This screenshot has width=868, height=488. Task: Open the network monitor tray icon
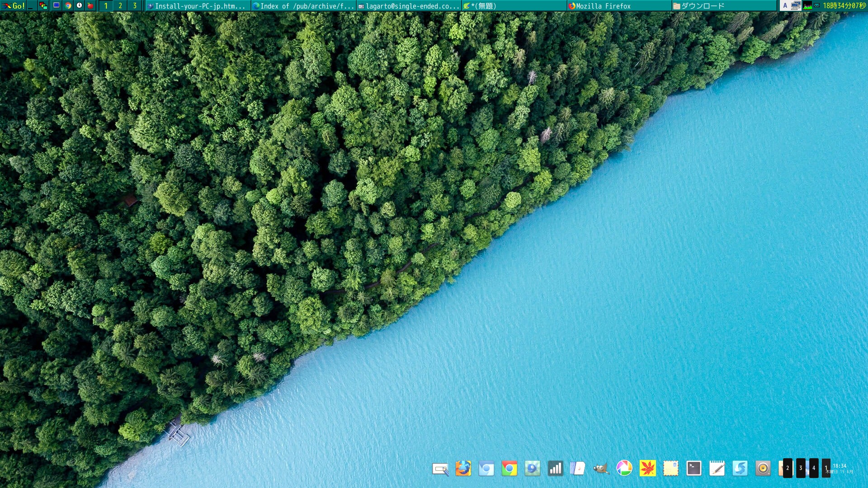coord(796,6)
